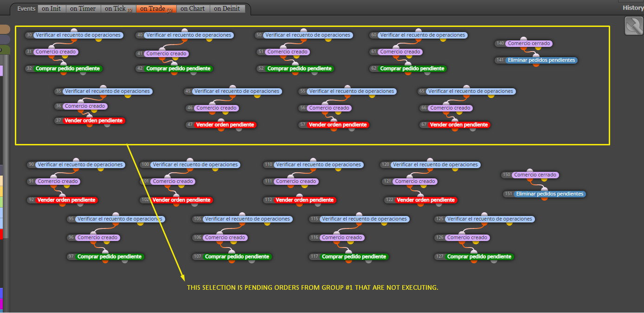
Task: Select block 110 Verificar el recuento de operaciones
Action: 314,165
